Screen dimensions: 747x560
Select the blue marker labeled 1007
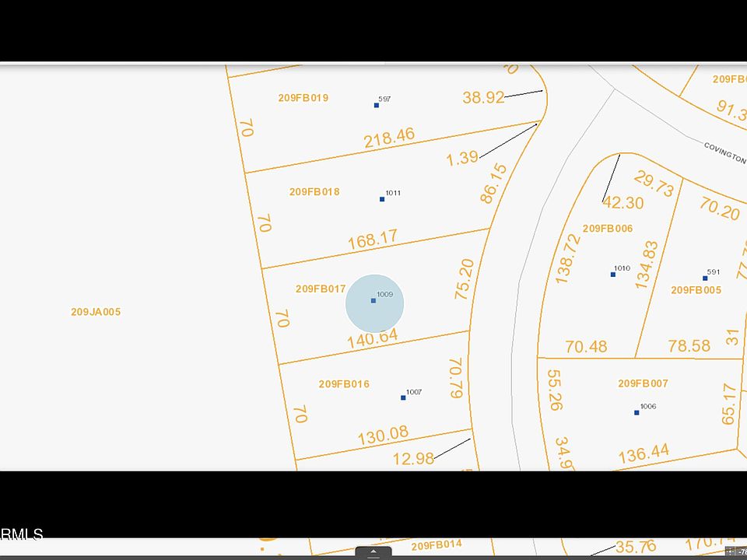tap(403, 397)
